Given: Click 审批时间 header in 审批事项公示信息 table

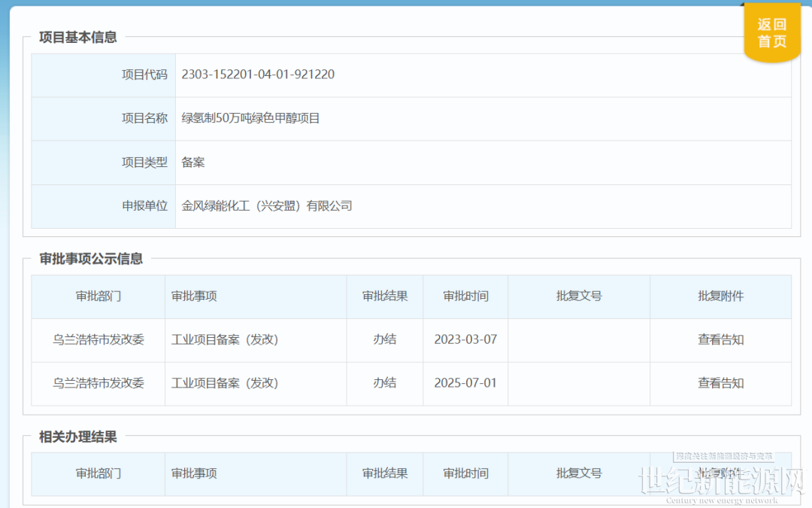Looking at the screenshot, I should [465, 296].
